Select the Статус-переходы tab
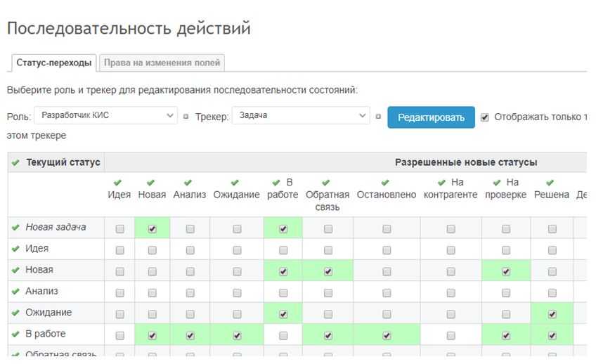596x364 pixels. (54, 63)
